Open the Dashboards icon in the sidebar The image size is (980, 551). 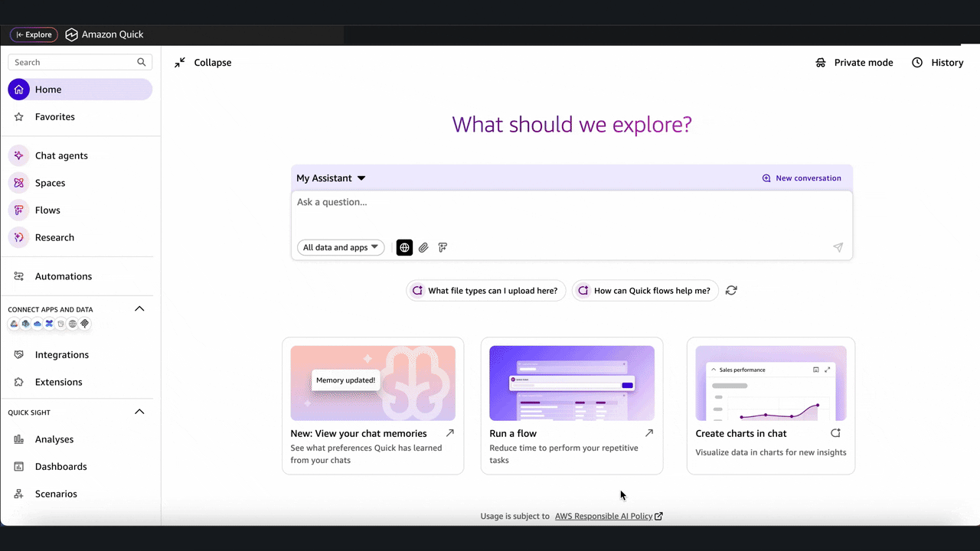19,467
